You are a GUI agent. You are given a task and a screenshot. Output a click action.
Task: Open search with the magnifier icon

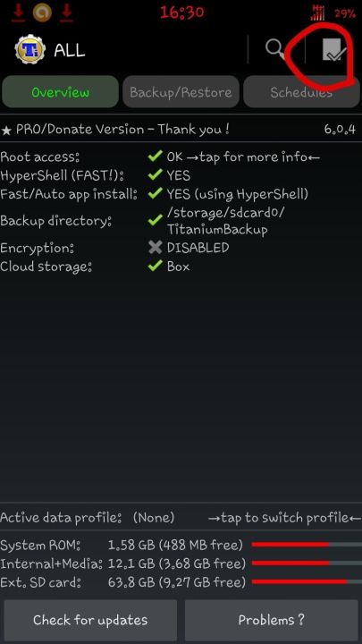click(x=275, y=50)
